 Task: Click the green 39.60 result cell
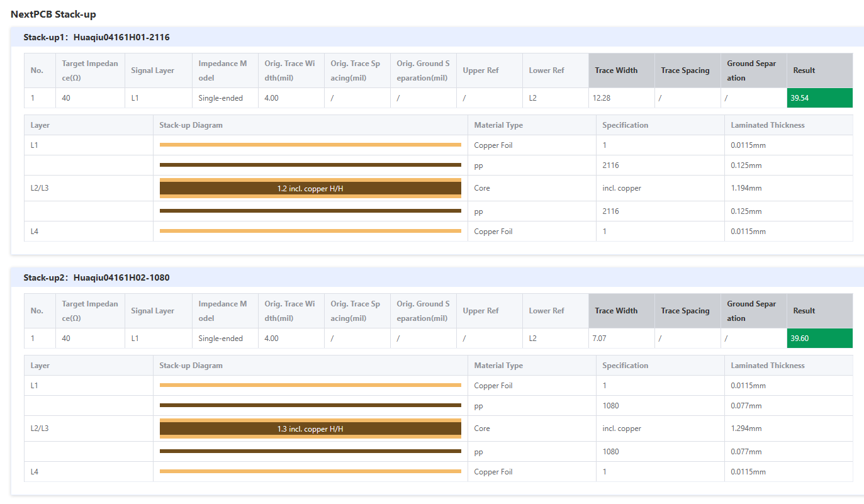(x=819, y=339)
